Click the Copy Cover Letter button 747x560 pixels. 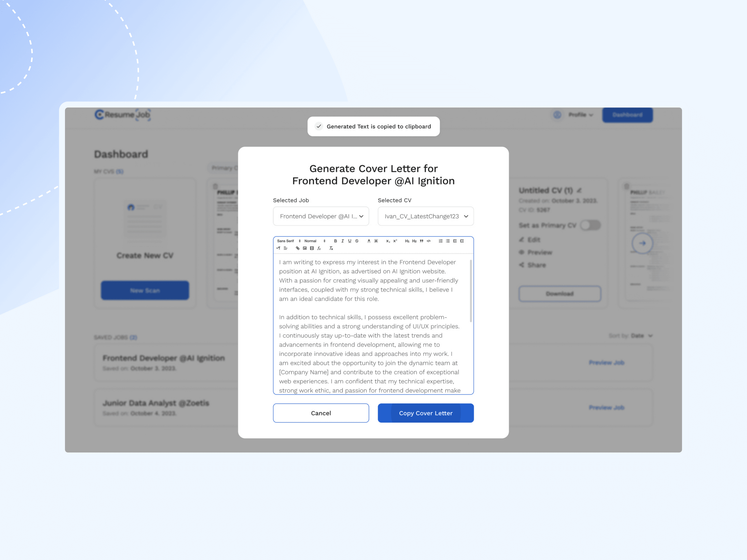coord(425,412)
